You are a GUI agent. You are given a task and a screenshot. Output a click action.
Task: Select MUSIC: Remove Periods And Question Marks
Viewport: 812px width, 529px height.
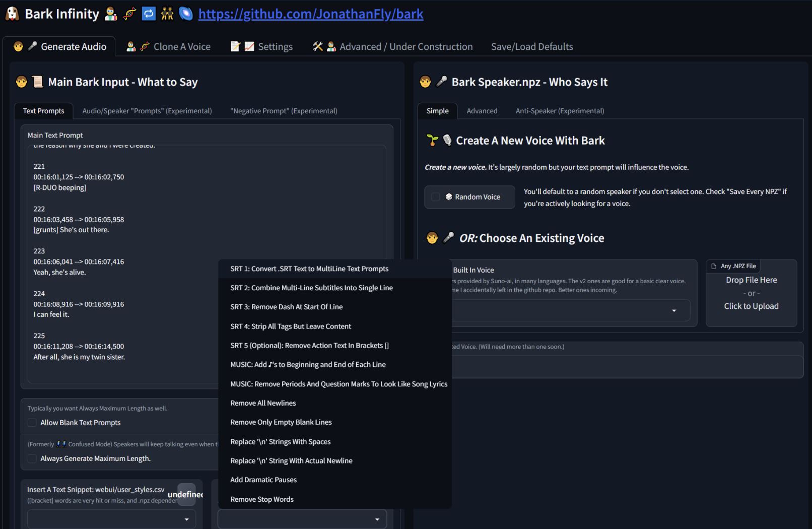pos(334,384)
